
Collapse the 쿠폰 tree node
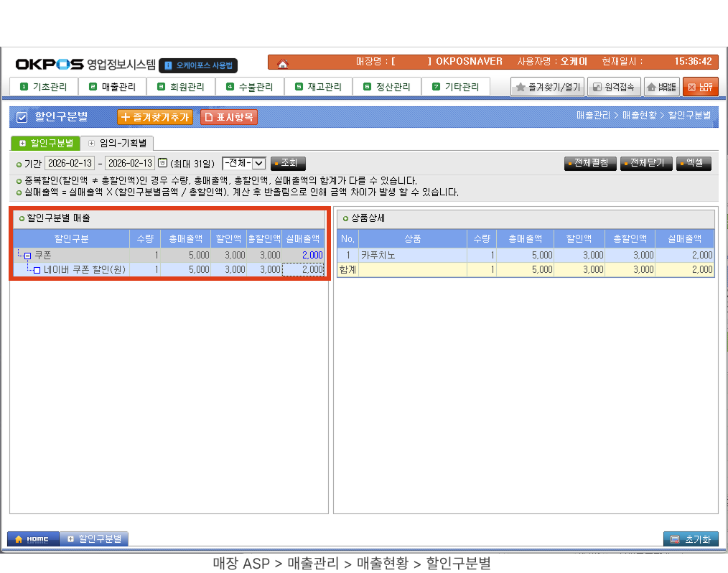(27, 256)
